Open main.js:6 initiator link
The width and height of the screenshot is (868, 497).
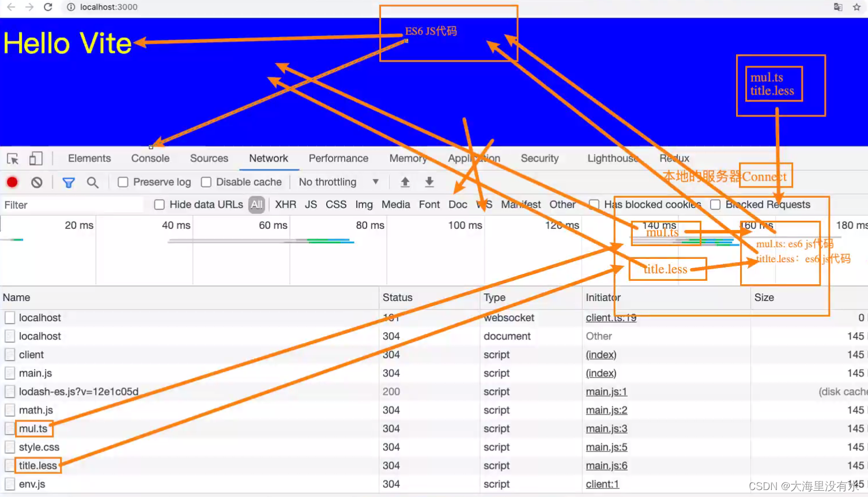[606, 465]
